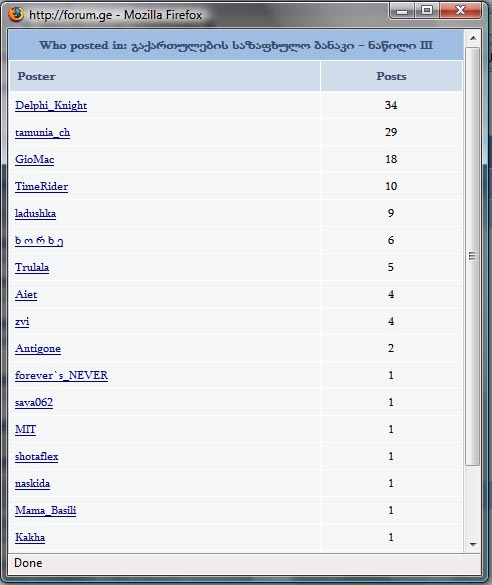Open Delphi_Knight's profile link
Viewport: 492px width, 585px height.
(x=51, y=106)
